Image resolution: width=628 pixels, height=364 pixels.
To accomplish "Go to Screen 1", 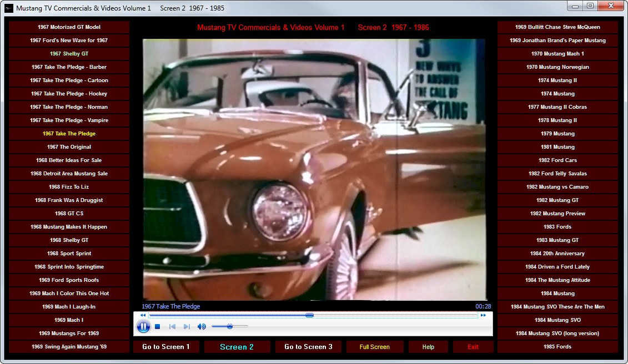I will coord(166,347).
